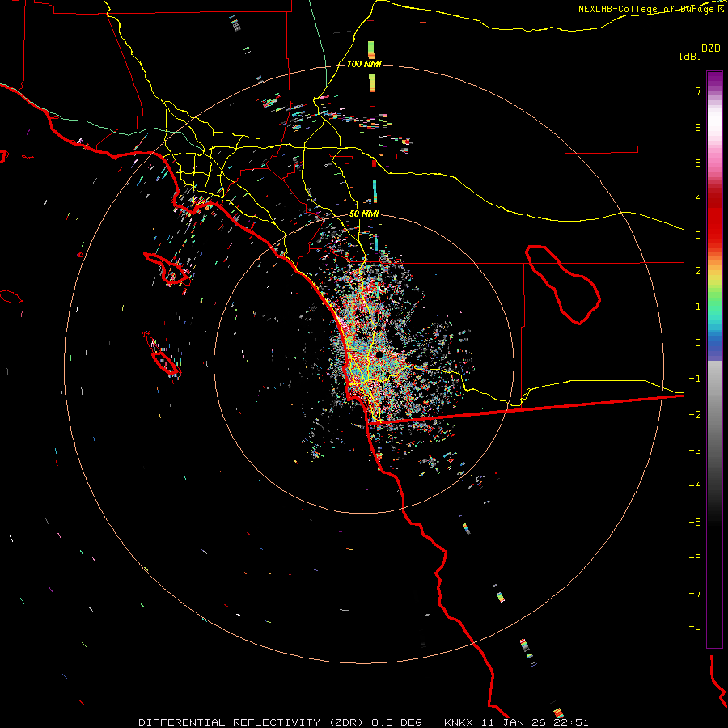Click the DZD legend title

pos(711,49)
